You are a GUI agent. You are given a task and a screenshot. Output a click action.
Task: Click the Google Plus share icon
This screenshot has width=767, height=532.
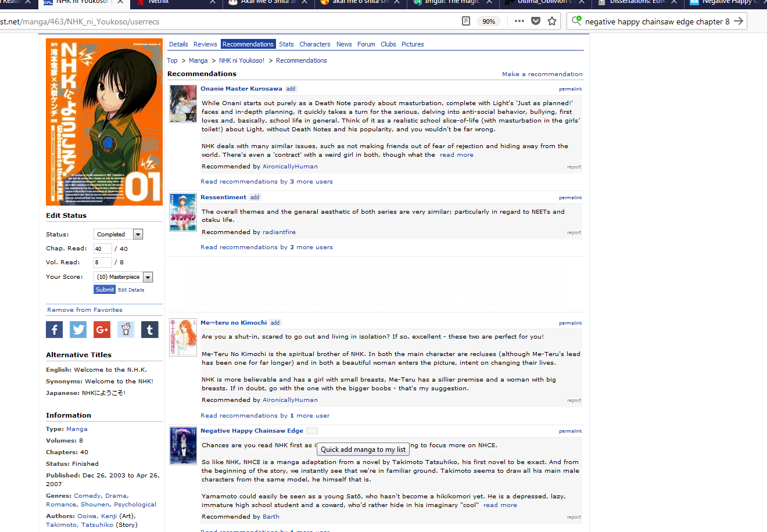pos(102,330)
